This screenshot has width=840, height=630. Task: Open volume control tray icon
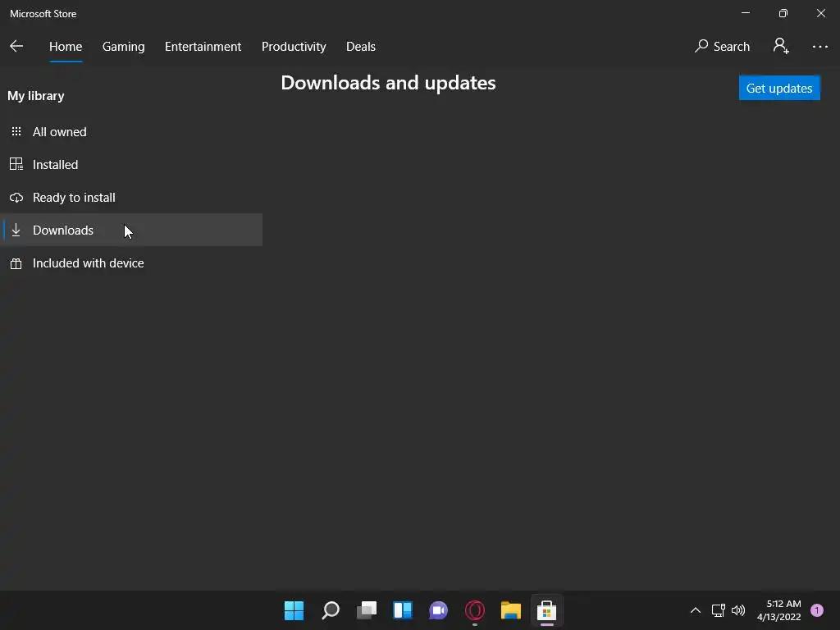pos(738,610)
